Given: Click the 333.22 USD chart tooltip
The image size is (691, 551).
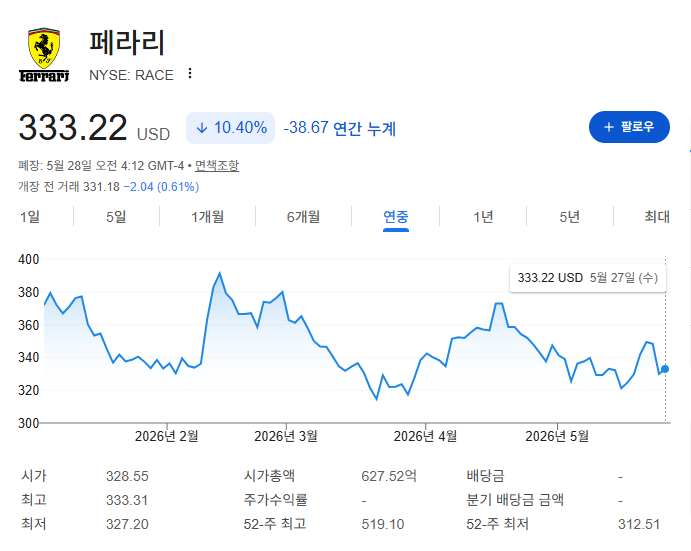Looking at the screenshot, I should click(x=588, y=278).
